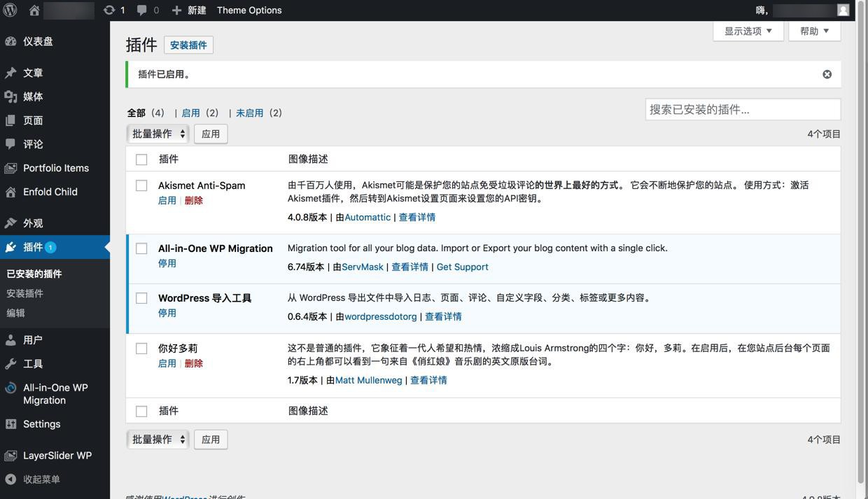The image size is (868, 499).
Task: Click the user avatar icon
Action: (x=843, y=10)
